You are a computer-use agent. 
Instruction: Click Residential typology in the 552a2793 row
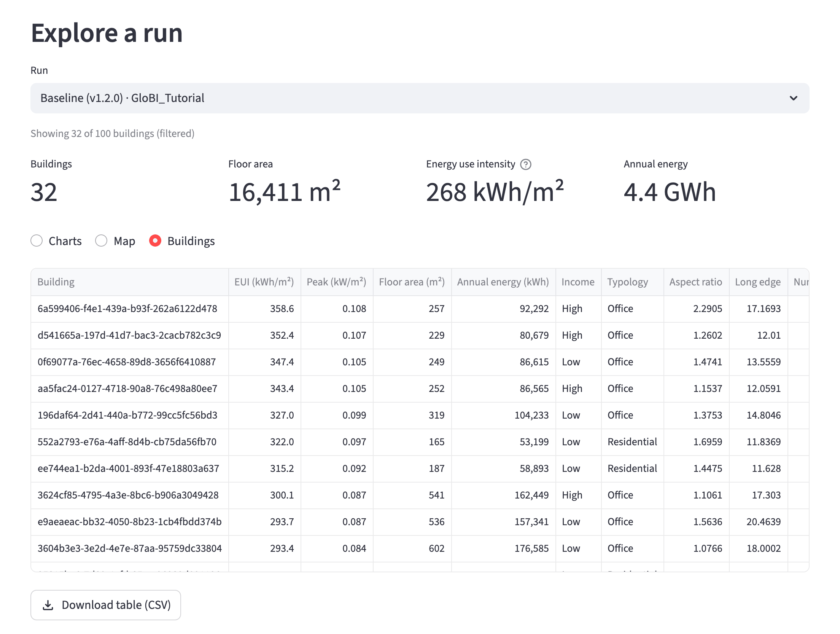click(x=632, y=442)
